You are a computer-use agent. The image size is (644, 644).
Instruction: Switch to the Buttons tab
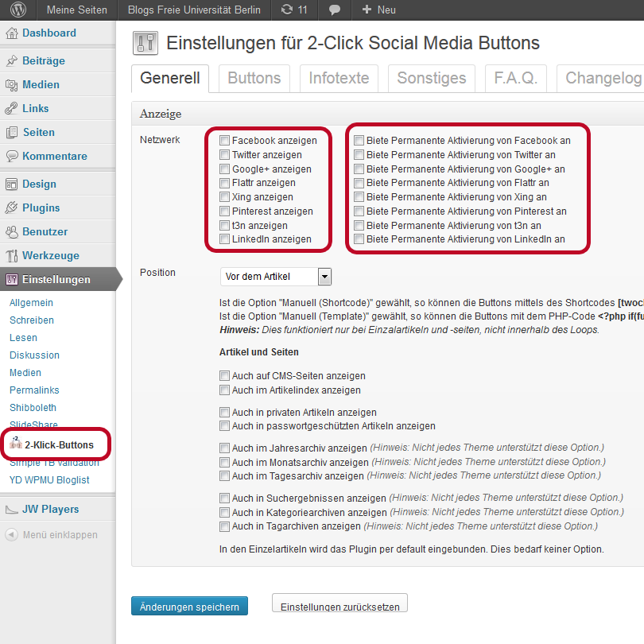[254, 78]
